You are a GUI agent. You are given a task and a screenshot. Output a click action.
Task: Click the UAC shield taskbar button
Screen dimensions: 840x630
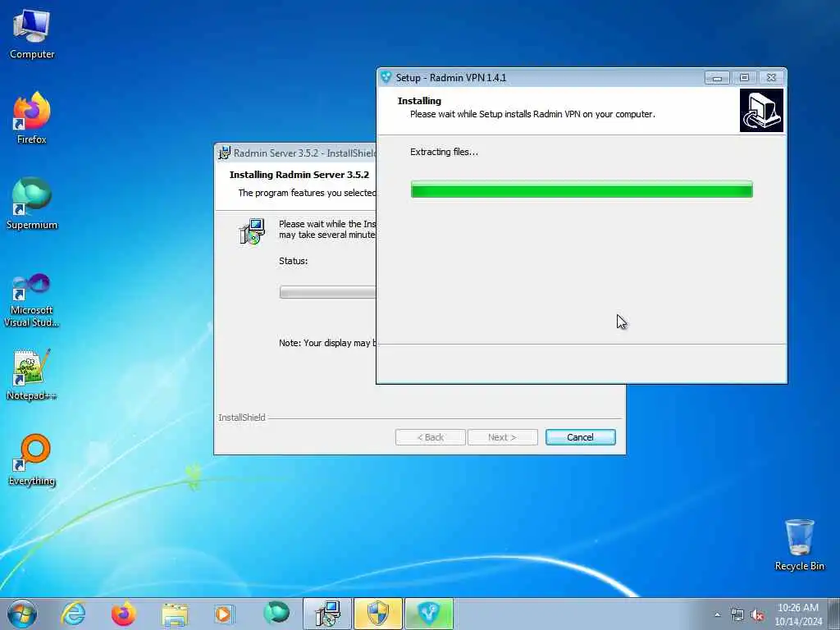pyautogui.click(x=377, y=614)
